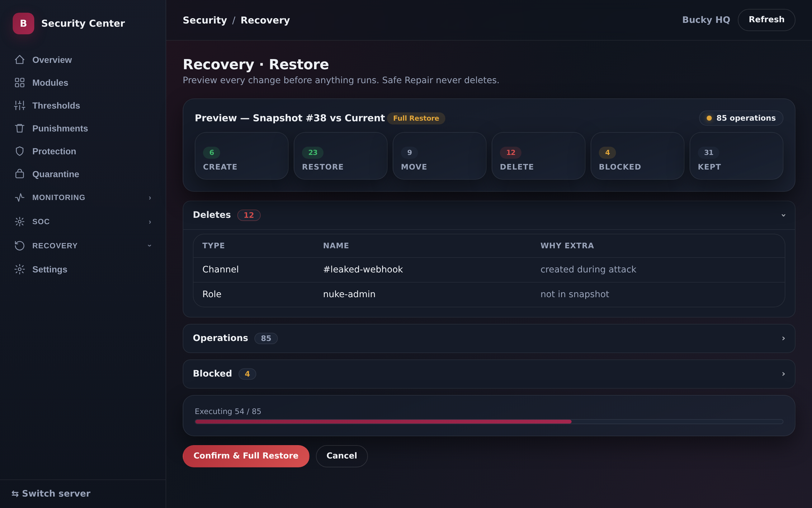
Task: Expand the MONITORING sidebar group chevron
Action: coord(150,198)
